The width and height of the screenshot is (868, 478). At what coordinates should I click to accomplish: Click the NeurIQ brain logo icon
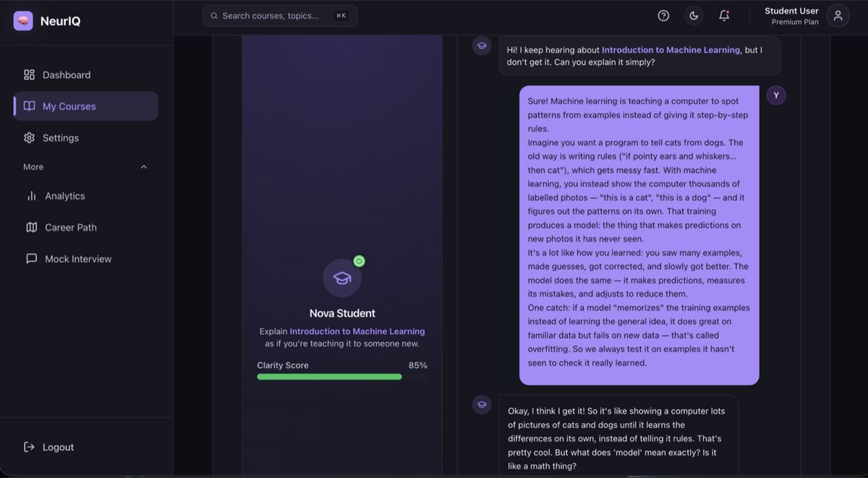23,21
